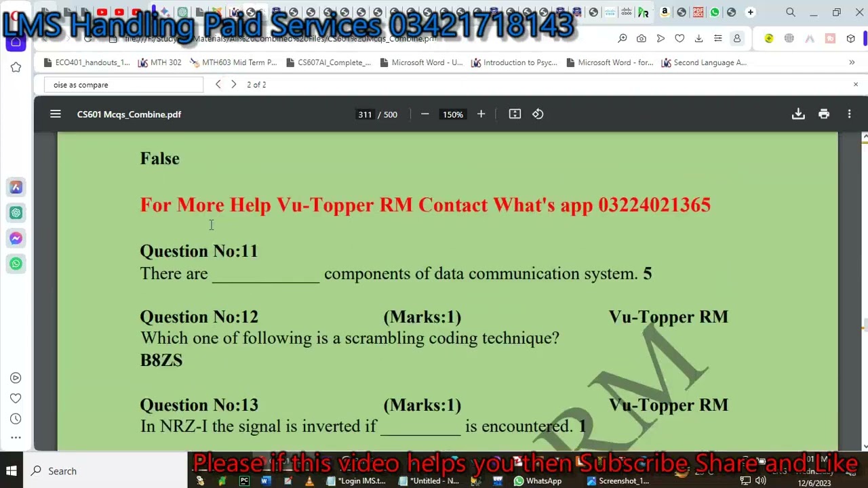Go to next find result
The height and width of the screenshot is (488, 868).
click(x=233, y=85)
